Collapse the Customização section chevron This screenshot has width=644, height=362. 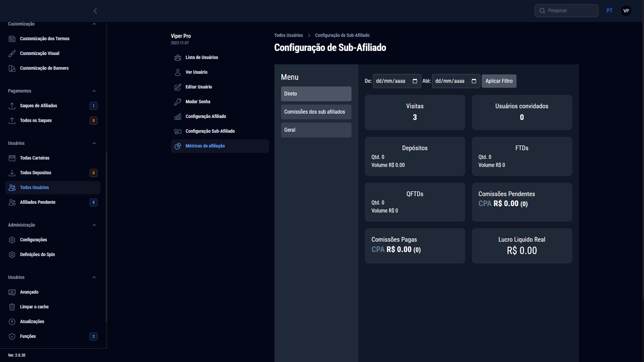coord(94,24)
